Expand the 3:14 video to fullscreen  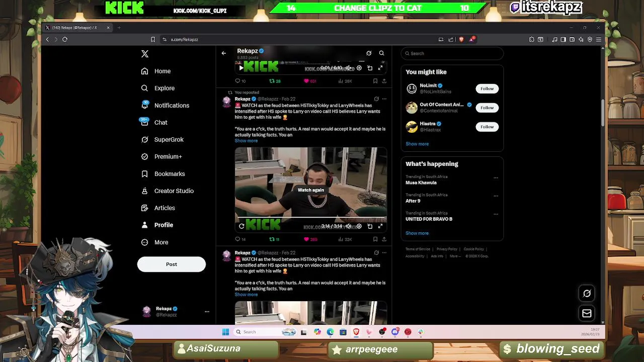[x=380, y=226]
